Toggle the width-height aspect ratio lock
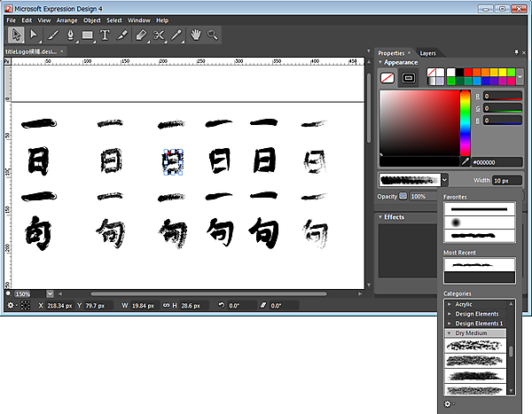This screenshot has height=414, width=532. click(166, 305)
